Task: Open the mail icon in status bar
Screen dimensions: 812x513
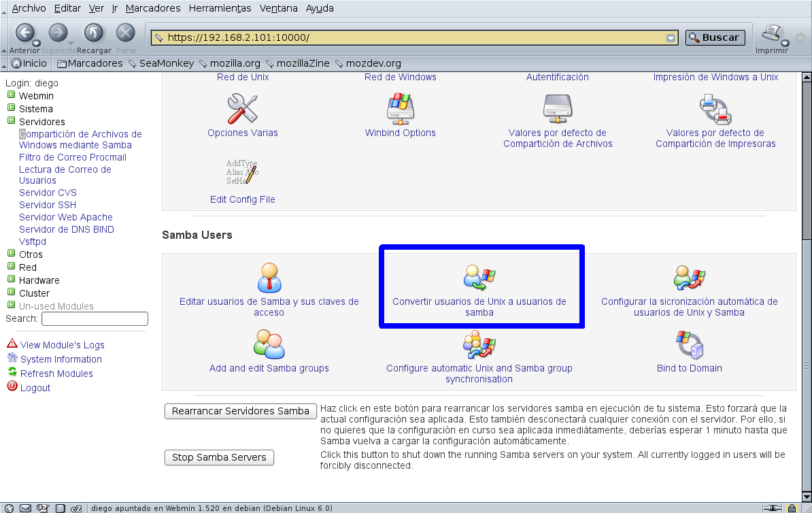Action: tap(25, 508)
